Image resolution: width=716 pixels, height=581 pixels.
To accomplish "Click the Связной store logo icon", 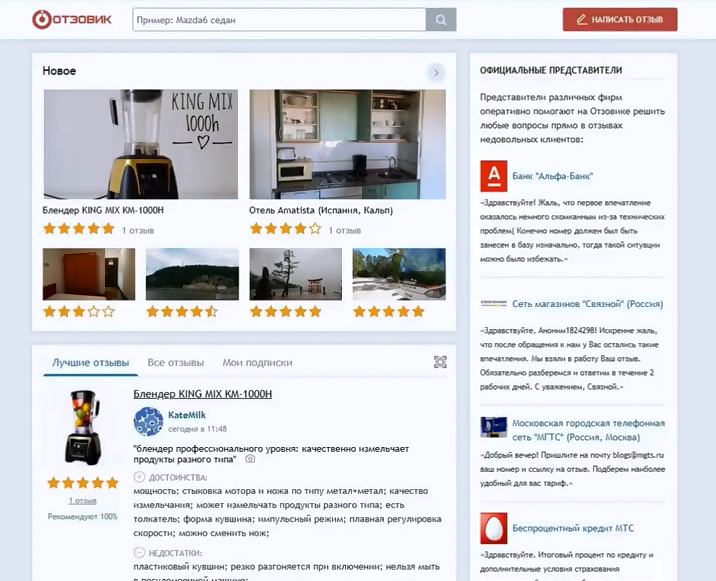I will point(493,303).
